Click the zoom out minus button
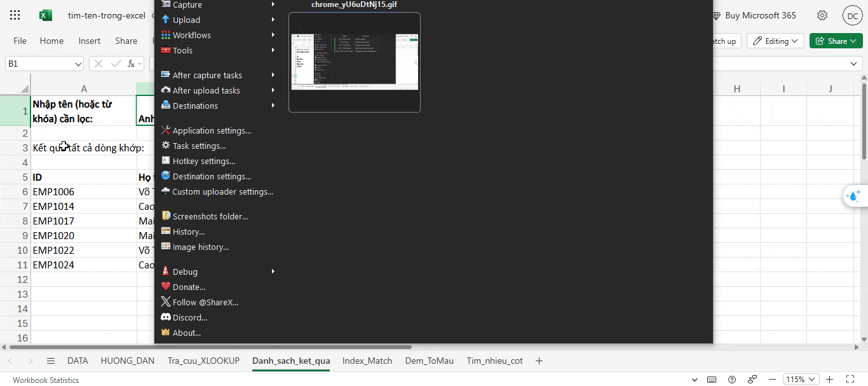The image size is (868, 386). click(x=771, y=380)
